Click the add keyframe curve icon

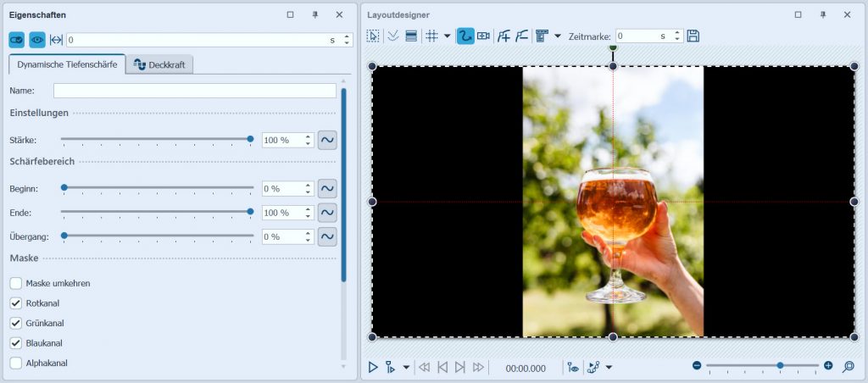(x=504, y=36)
